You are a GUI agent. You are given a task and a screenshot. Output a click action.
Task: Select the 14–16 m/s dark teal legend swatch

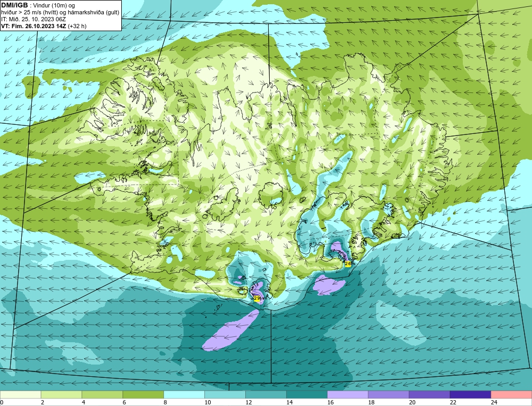pyautogui.click(x=307, y=395)
